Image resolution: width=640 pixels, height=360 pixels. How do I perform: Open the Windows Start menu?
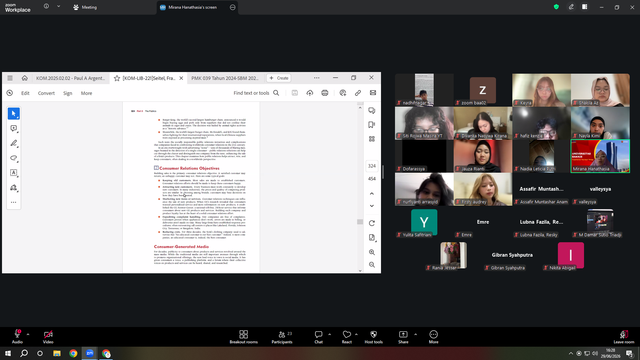click(x=8, y=353)
